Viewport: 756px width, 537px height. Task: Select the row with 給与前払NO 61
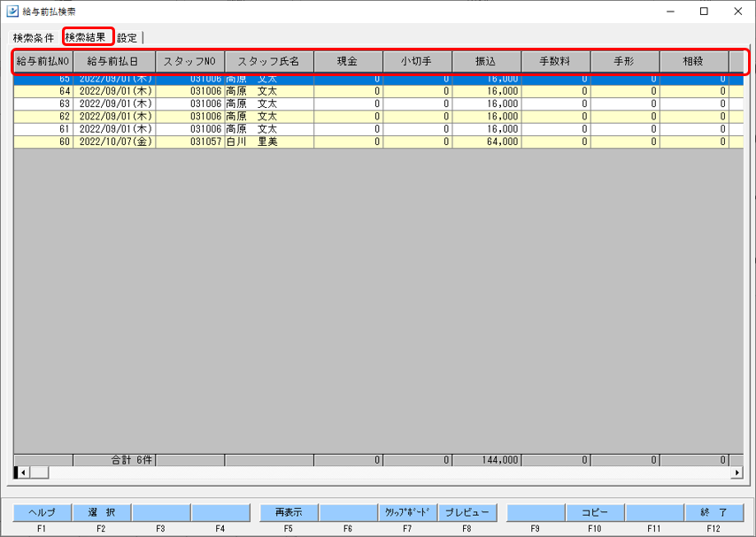point(379,129)
